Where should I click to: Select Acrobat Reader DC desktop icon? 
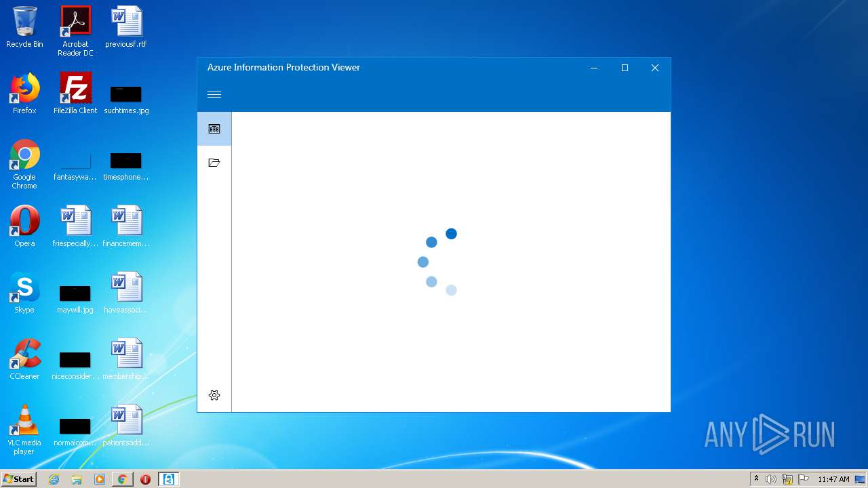[x=75, y=31]
